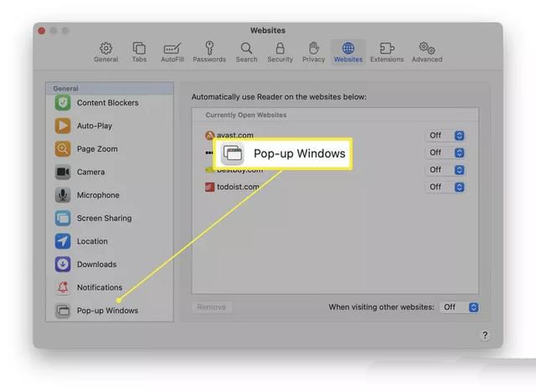Select the Search magnifier tab
536x392 pixels.
(x=246, y=52)
